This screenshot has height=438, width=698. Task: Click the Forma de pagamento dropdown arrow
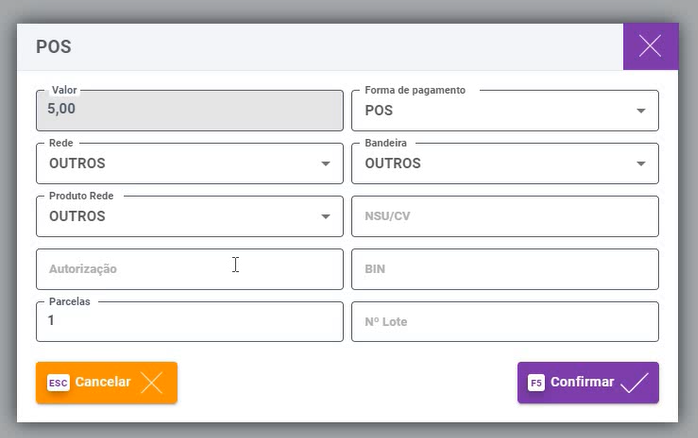pos(641,110)
